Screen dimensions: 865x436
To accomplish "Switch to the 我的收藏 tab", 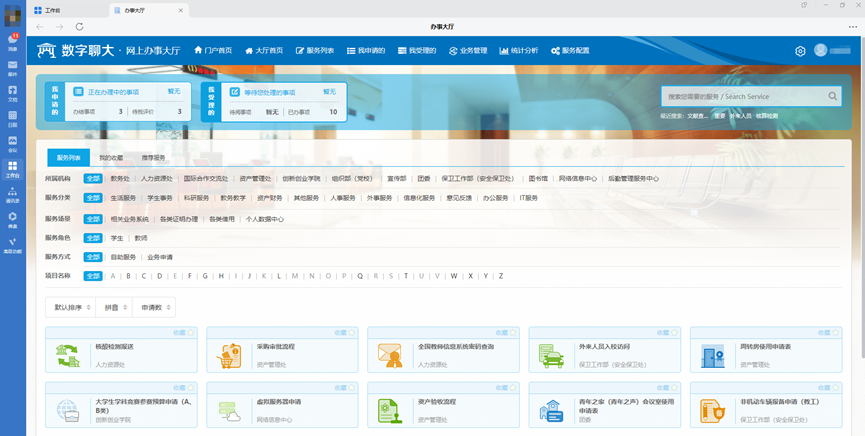I will 111,158.
